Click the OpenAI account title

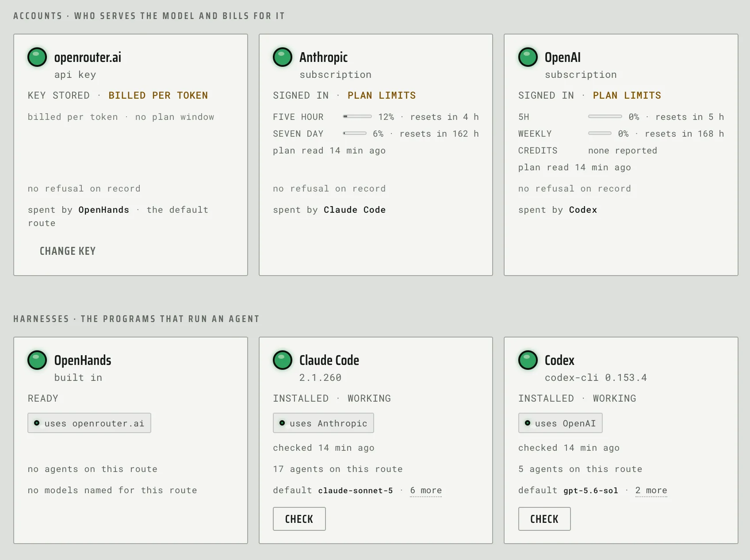pos(562,58)
